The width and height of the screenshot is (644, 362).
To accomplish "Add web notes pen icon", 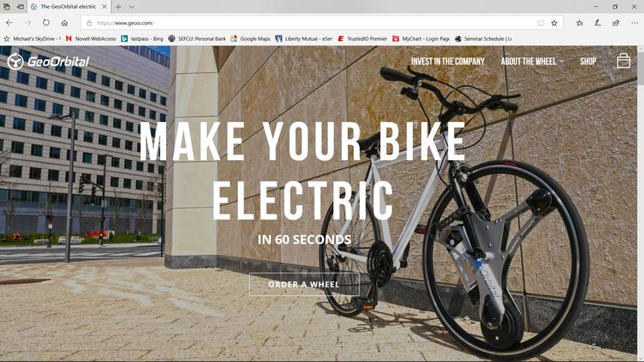I will point(597,23).
